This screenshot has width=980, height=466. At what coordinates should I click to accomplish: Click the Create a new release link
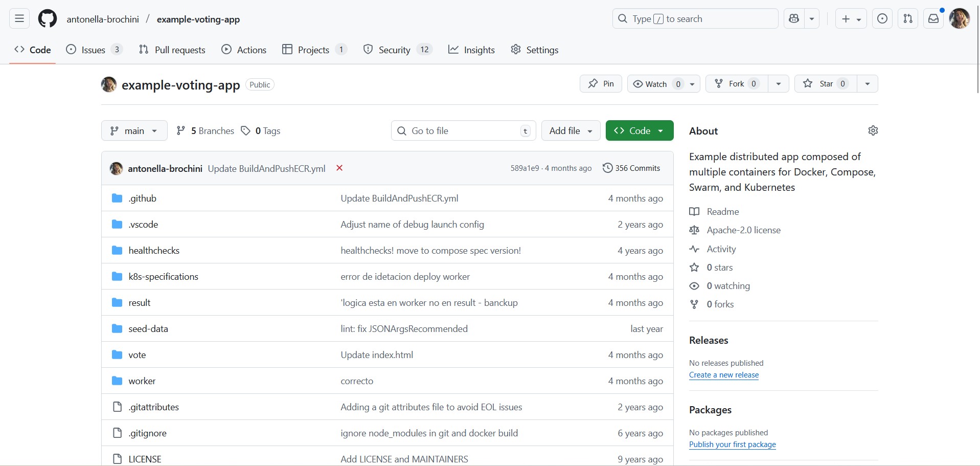click(723, 375)
